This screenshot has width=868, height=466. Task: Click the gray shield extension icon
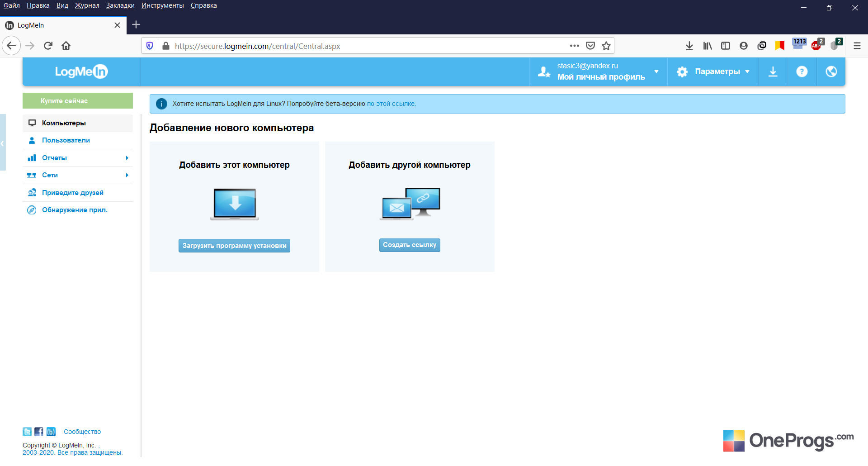(835, 45)
